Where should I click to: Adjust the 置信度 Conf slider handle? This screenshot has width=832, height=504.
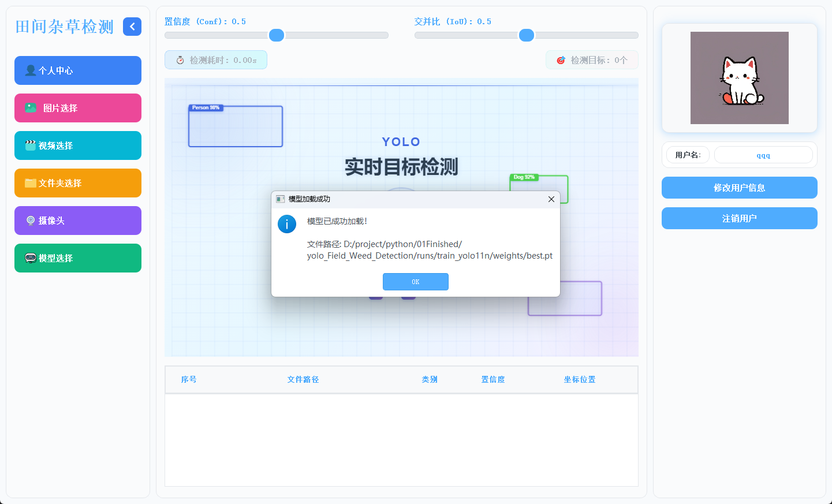pos(277,35)
